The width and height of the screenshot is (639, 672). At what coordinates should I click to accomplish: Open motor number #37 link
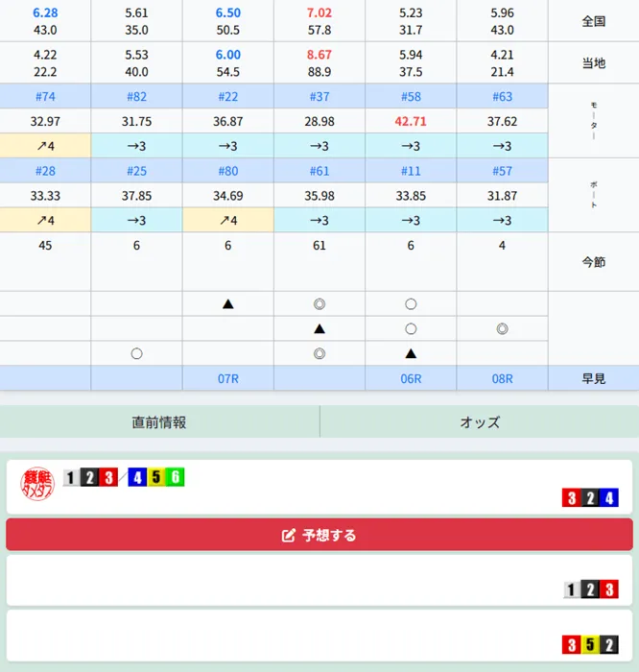[319, 96]
